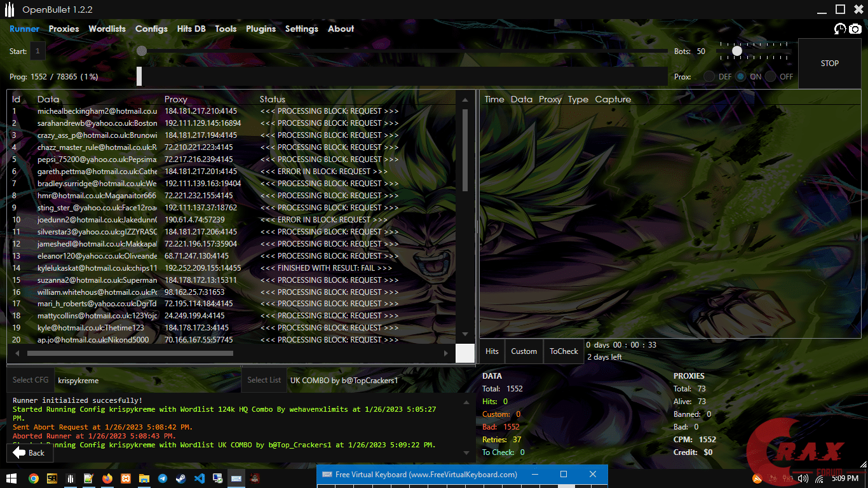The width and height of the screenshot is (868, 488).
Task: Open Firefox from the taskbar
Action: click(107, 478)
